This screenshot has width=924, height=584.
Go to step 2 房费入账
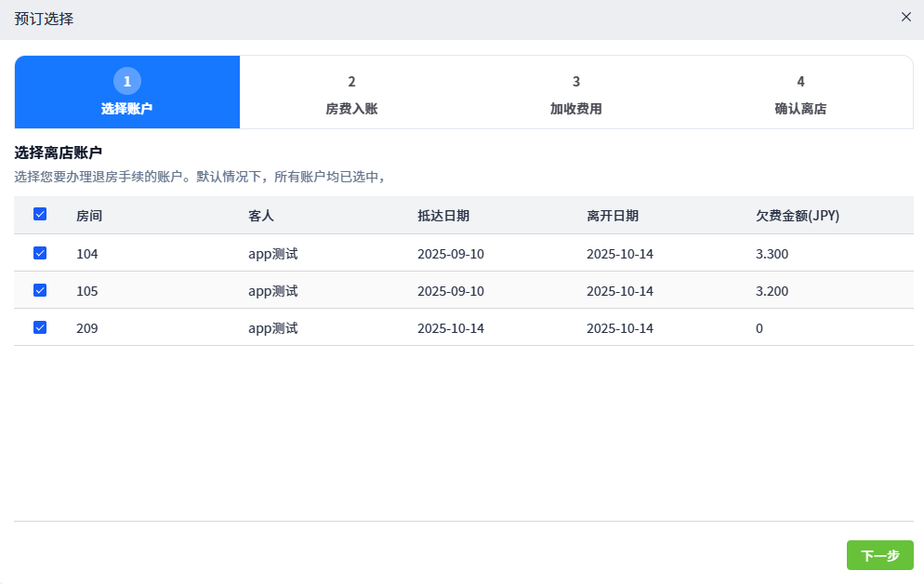pyautogui.click(x=351, y=92)
